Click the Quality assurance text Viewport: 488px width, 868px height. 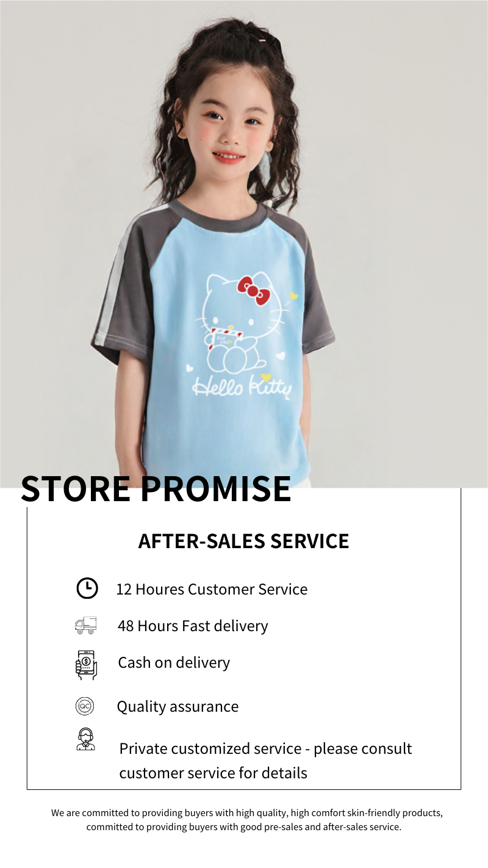click(x=178, y=706)
